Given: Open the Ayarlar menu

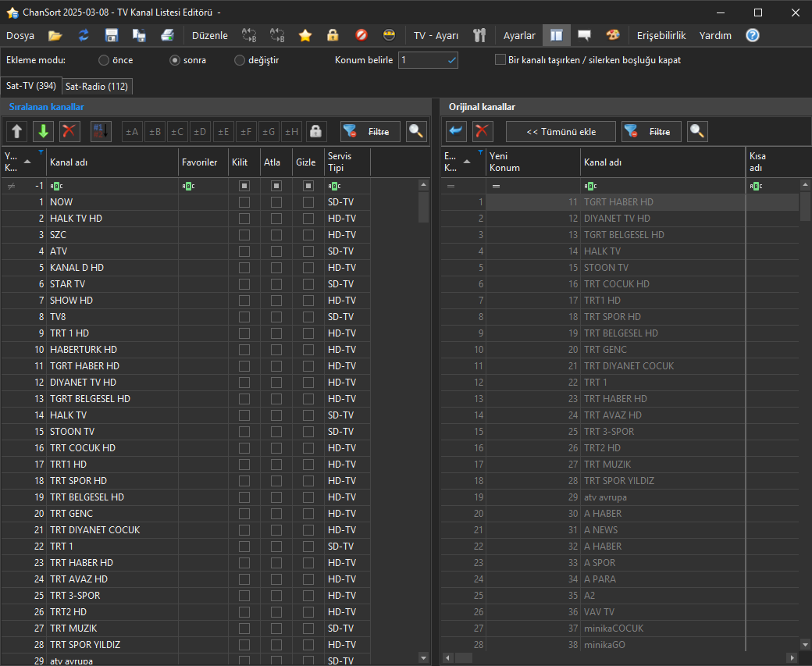Looking at the screenshot, I should pyautogui.click(x=519, y=35).
